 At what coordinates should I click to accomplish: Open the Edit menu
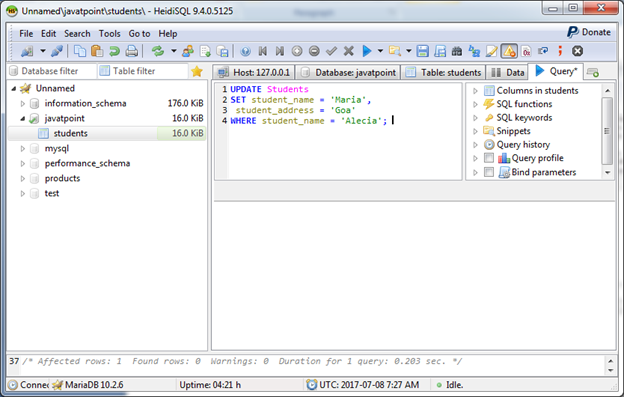click(49, 34)
